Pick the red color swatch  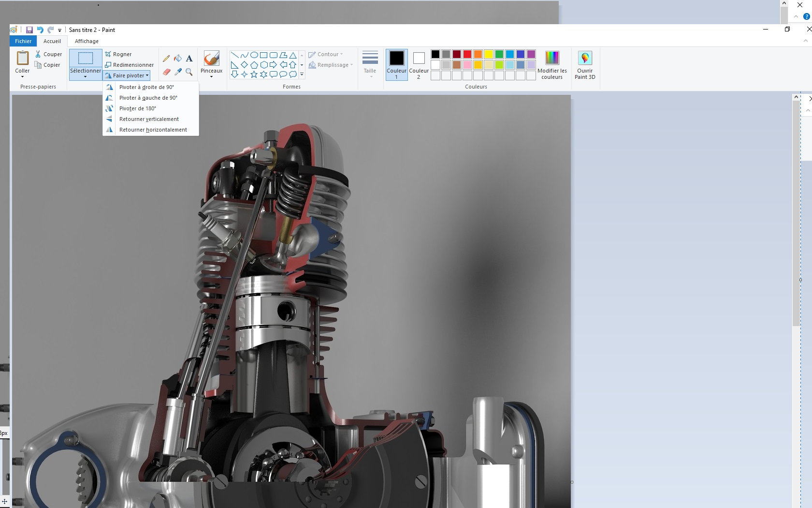[x=467, y=54]
